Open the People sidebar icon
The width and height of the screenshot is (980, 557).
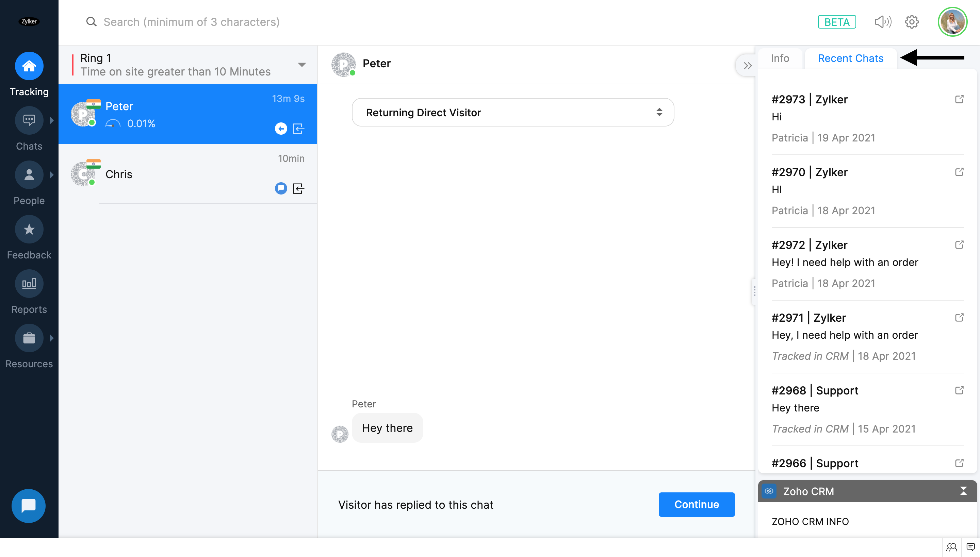tap(29, 175)
